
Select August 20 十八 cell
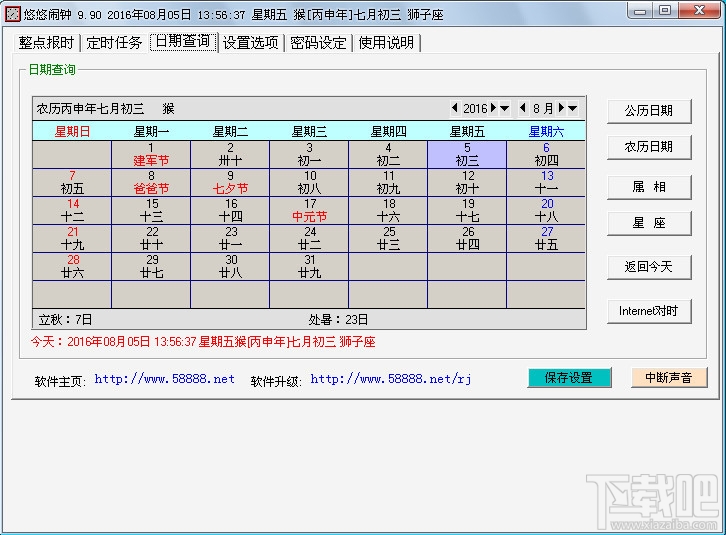click(546, 211)
